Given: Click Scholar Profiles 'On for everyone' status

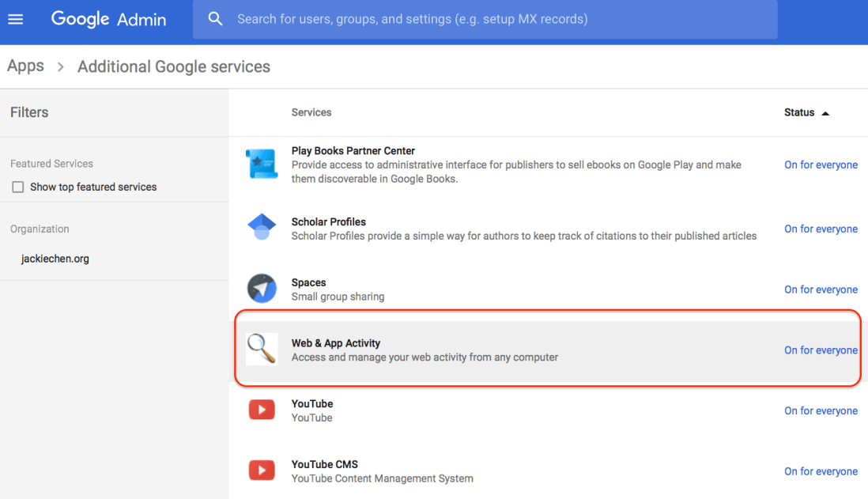Looking at the screenshot, I should tap(821, 229).
